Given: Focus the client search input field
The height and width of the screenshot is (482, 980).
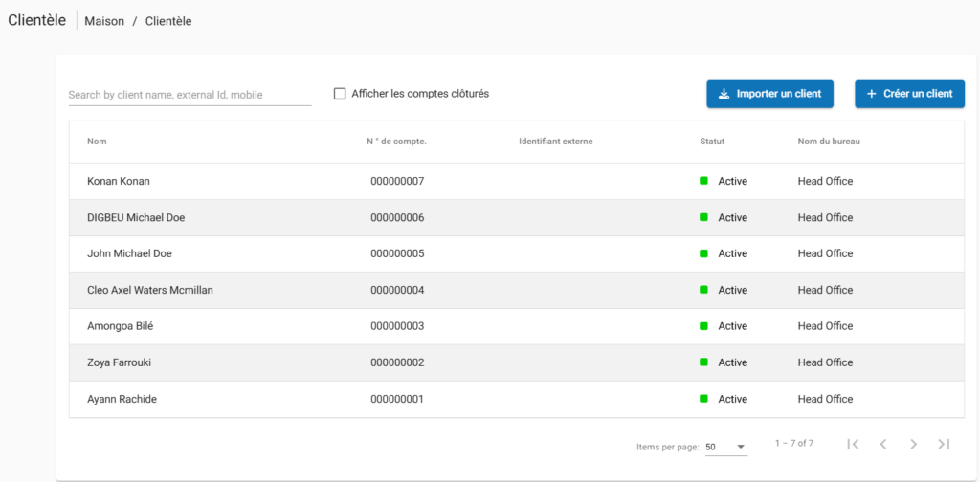Looking at the screenshot, I should [189, 95].
